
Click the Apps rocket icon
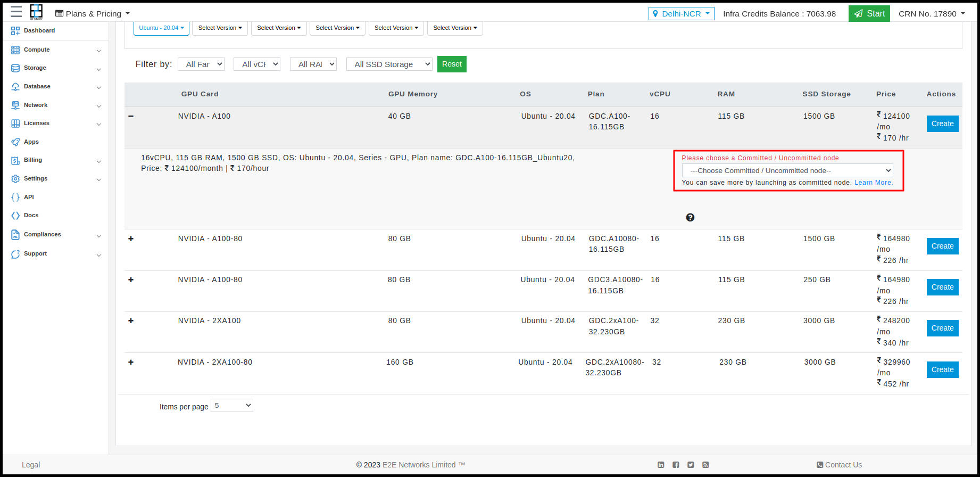pyautogui.click(x=15, y=142)
